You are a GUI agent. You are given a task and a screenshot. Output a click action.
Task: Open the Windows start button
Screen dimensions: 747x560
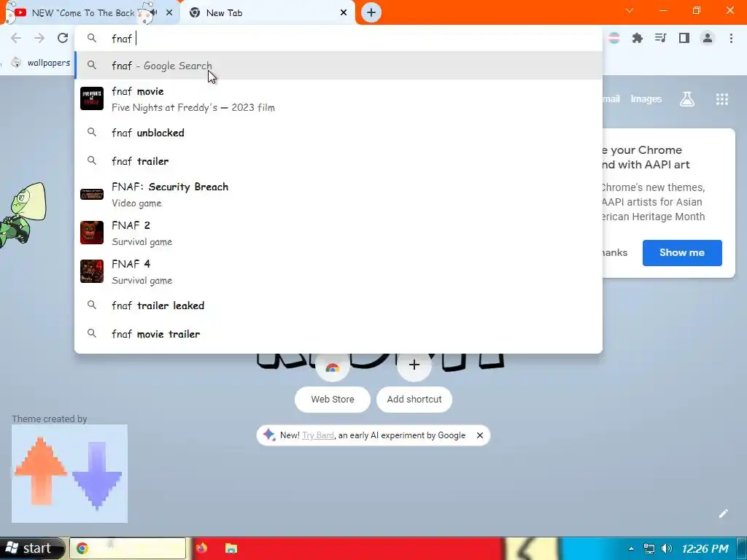pyautogui.click(x=31, y=548)
